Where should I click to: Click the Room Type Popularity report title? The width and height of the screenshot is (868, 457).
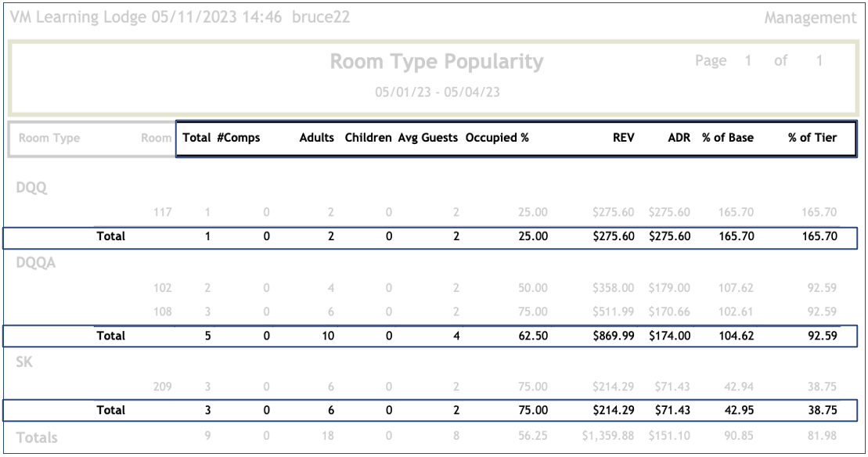(x=436, y=62)
